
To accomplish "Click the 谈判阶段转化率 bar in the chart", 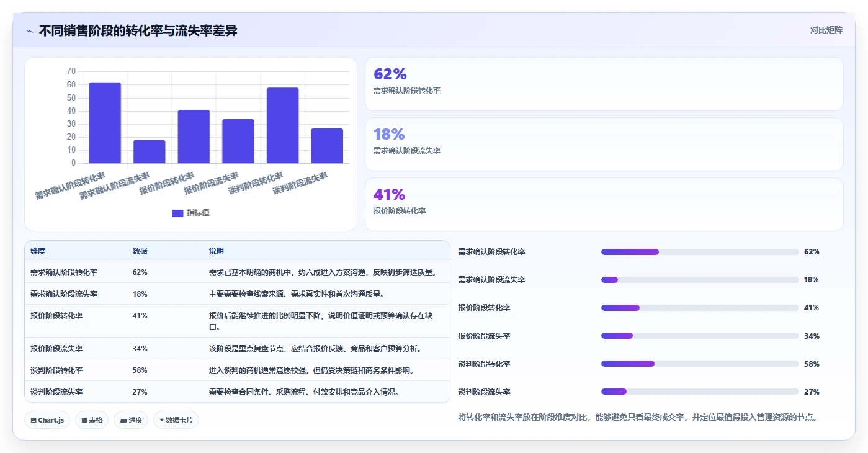I will click(x=283, y=125).
